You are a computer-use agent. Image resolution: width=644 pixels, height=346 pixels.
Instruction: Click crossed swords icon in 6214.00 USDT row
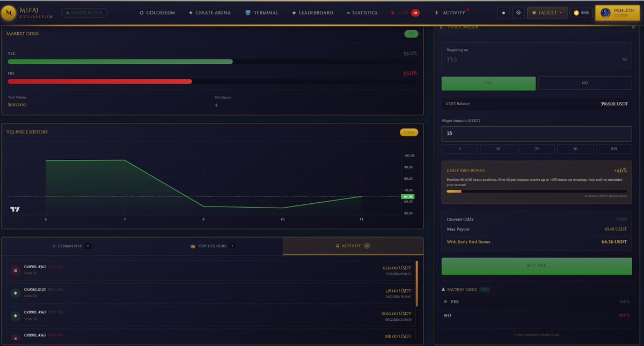15,270
